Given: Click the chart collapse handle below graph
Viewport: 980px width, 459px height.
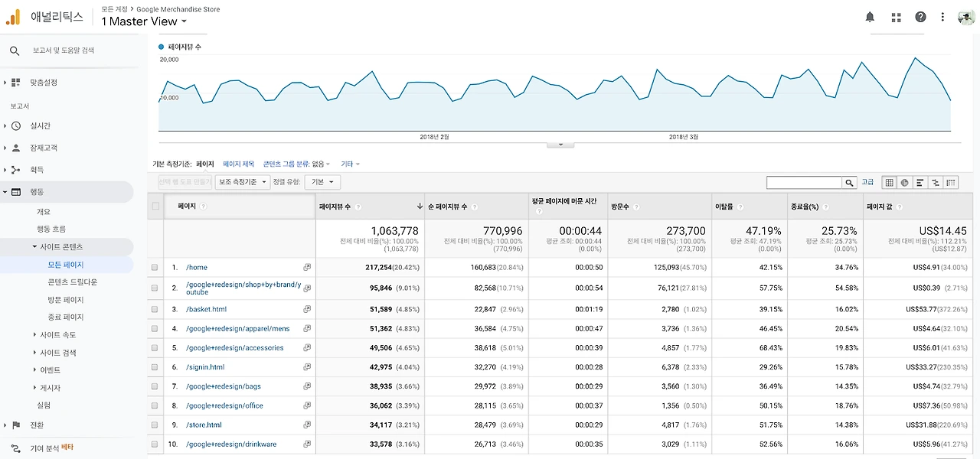Looking at the screenshot, I should [x=560, y=144].
